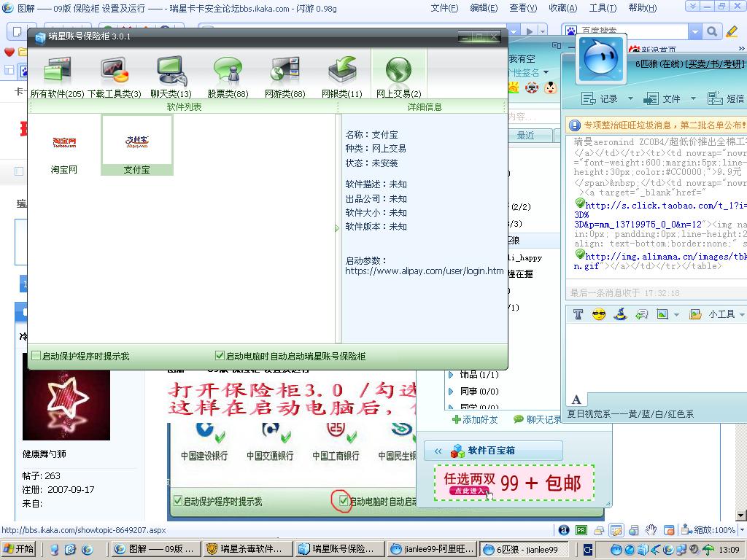This screenshot has width=747, height=560.
Task: Click the wizard hat icon in chat toolbar
Action: point(620,314)
